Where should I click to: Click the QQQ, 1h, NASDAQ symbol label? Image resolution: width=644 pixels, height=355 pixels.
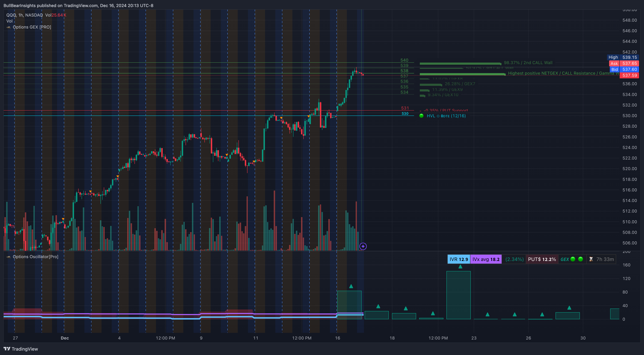(24, 15)
